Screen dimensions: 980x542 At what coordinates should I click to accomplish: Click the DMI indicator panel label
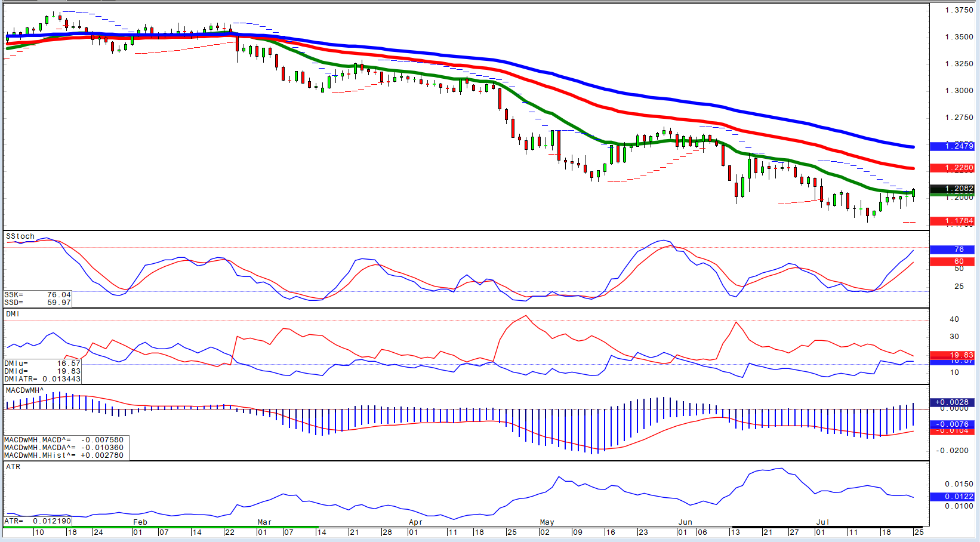(x=13, y=313)
